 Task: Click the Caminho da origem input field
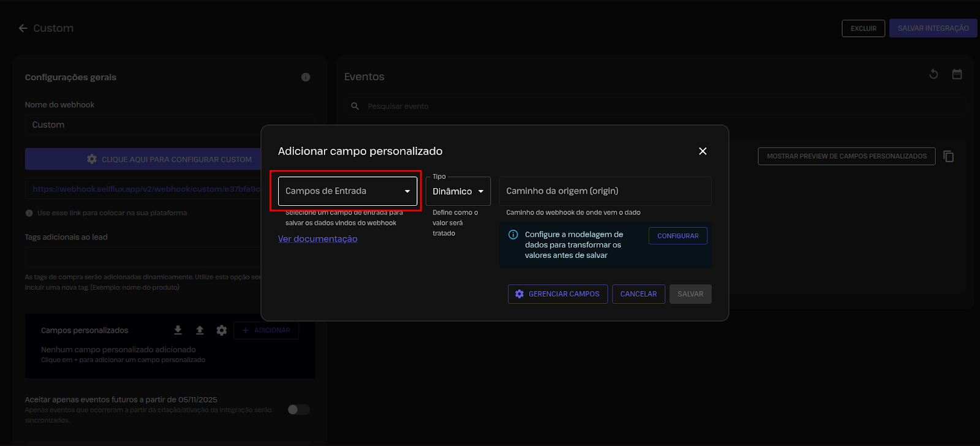(x=605, y=191)
